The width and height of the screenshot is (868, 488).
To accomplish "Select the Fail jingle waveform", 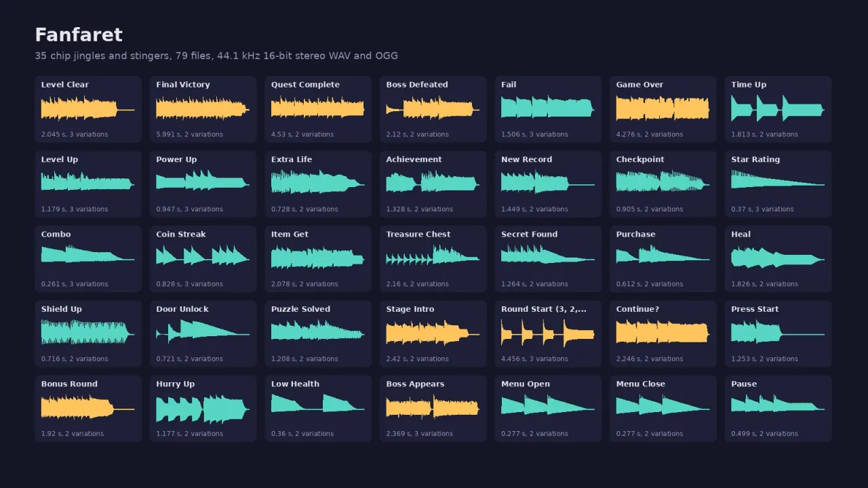I will 548,109.
